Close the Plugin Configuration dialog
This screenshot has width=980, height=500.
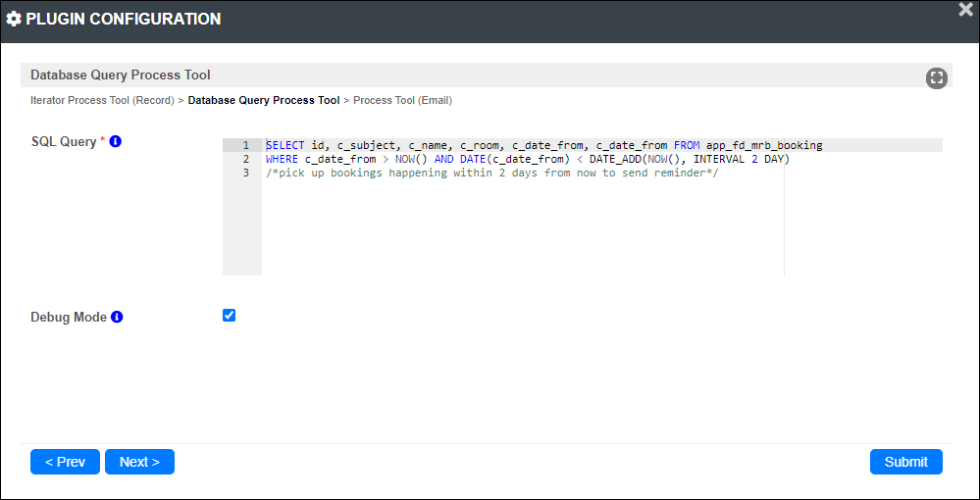(x=965, y=10)
